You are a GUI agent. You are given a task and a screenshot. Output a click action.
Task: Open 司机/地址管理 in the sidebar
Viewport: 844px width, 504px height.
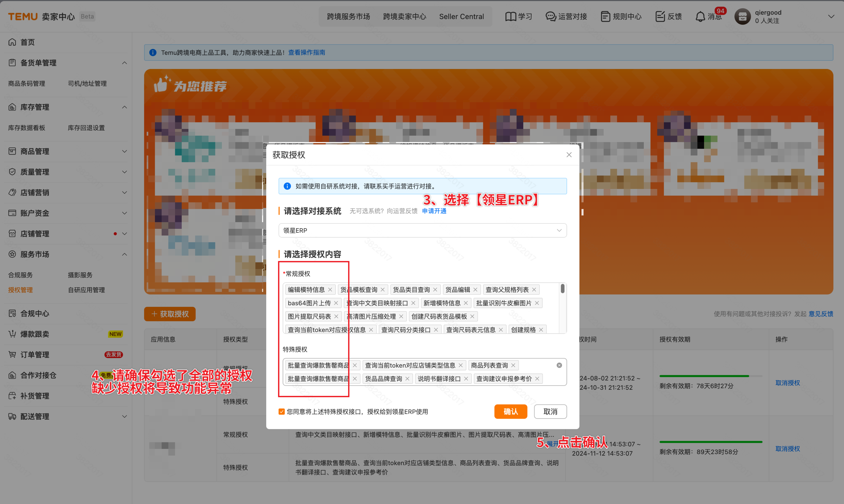[87, 84]
